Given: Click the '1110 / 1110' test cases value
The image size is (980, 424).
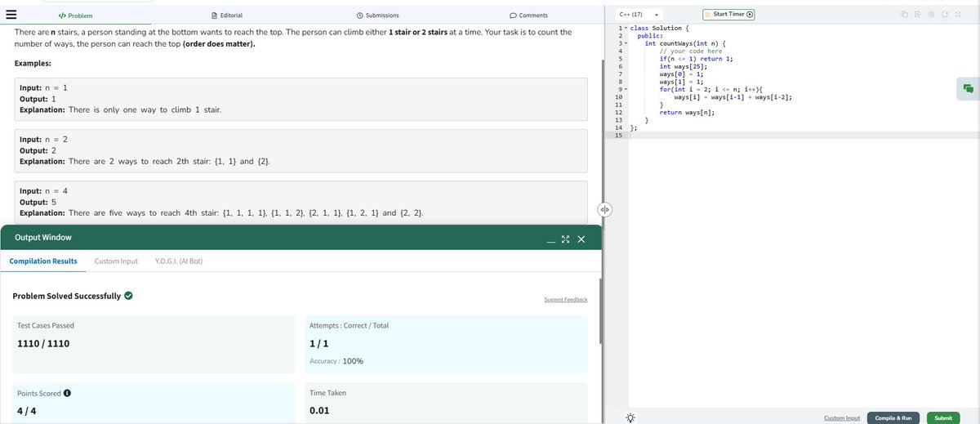Looking at the screenshot, I should pos(43,343).
